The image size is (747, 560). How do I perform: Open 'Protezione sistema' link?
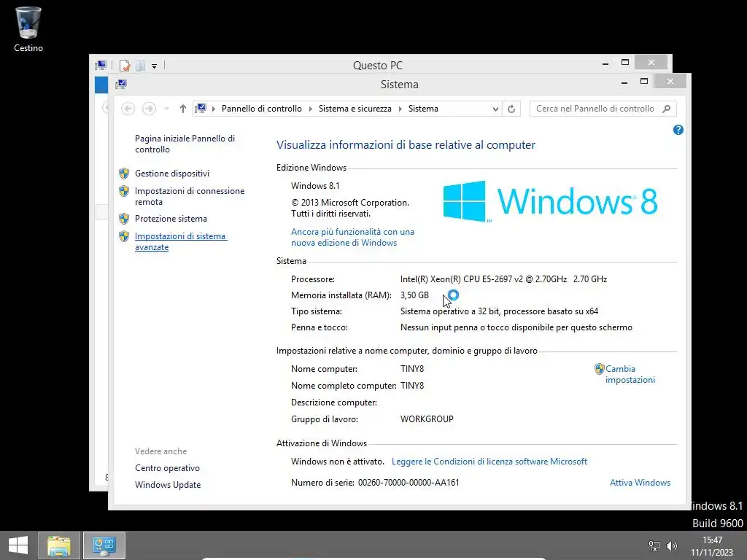click(171, 219)
